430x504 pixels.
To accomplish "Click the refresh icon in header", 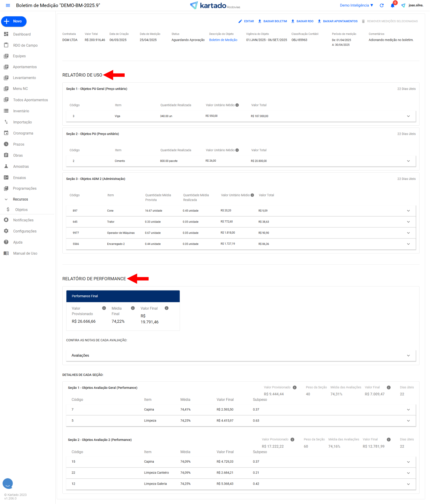I will (x=381, y=5).
